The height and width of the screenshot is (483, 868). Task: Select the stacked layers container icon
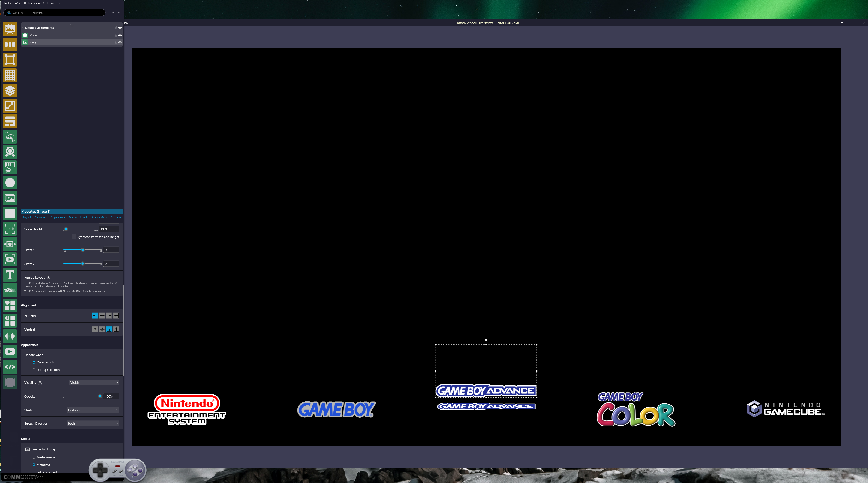pyautogui.click(x=10, y=91)
